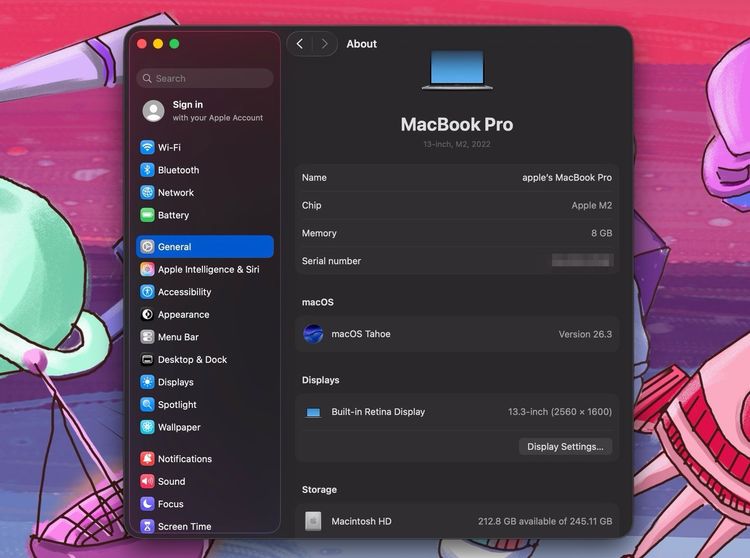Click the Menu Bar icon
This screenshot has height=558, width=750.
pyautogui.click(x=147, y=337)
